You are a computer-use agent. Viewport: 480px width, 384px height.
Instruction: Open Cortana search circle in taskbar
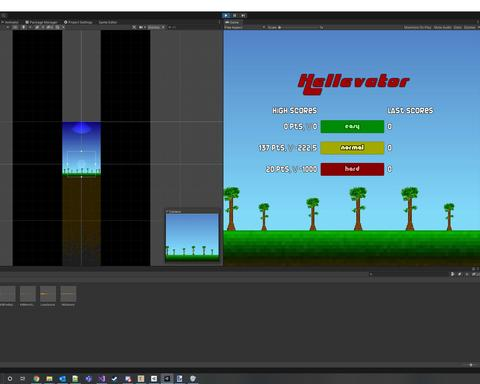coord(10,379)
